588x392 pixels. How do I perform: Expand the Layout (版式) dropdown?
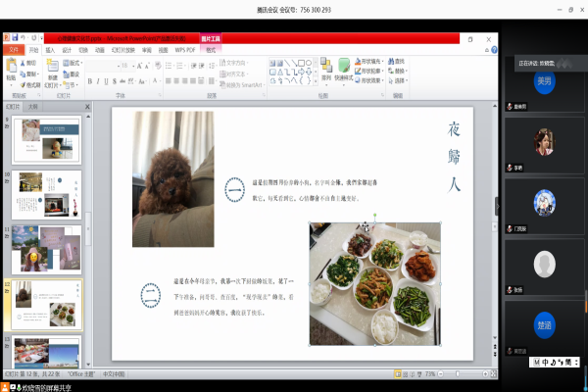[75, 62]
